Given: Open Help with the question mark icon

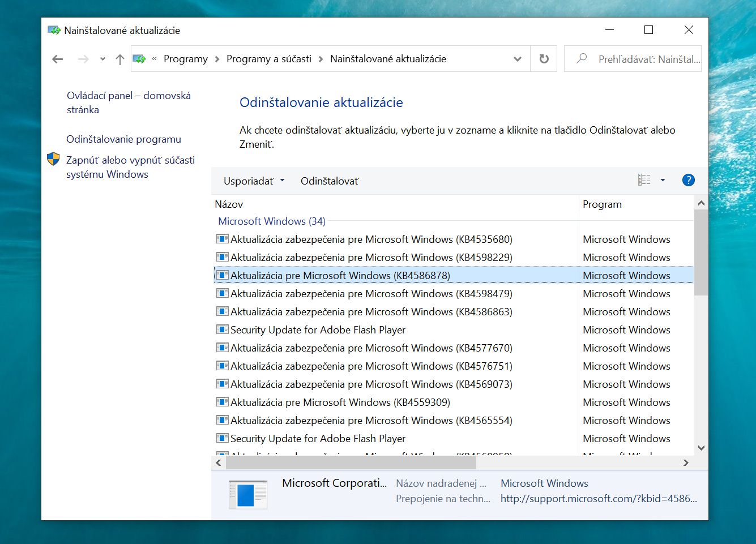Looking at the screenshot, I should tap(688, 180).
